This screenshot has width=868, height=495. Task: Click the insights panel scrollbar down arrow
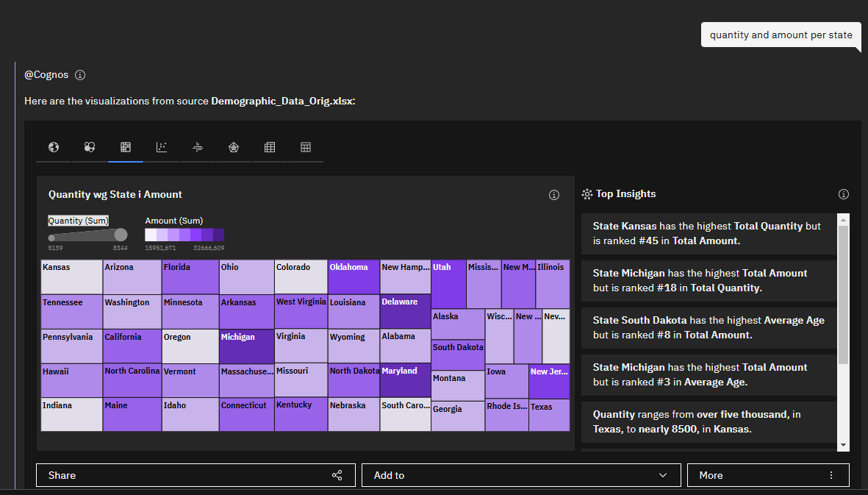(x=844, y=444)
